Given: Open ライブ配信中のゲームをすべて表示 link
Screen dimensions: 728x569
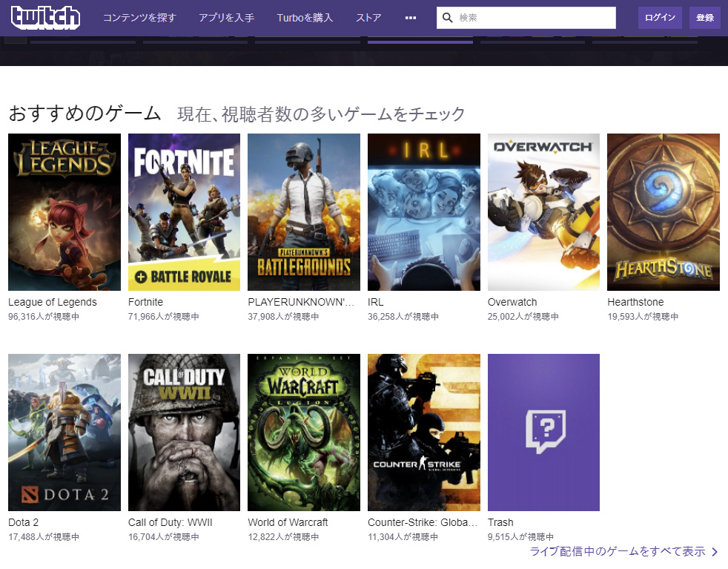Looking at the screenshot, I should [618, 551].
